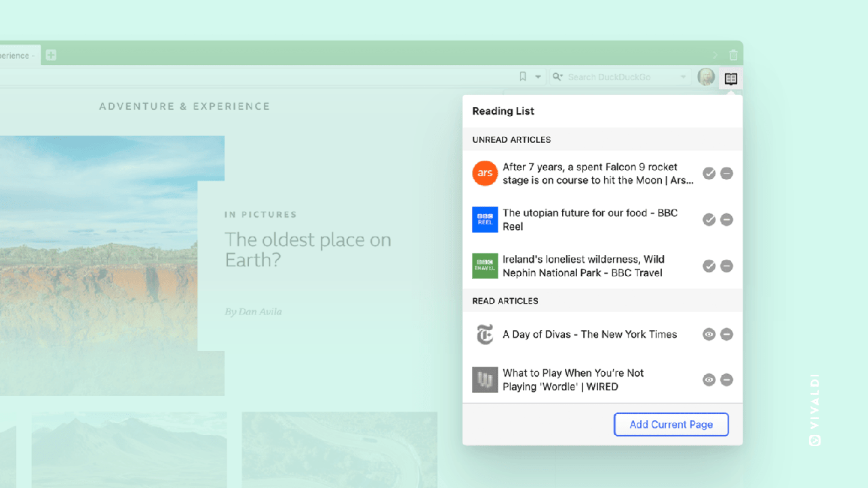Remove the Falcon 9 article from list
Screen dimensions: 868x488
coord(726,174)
